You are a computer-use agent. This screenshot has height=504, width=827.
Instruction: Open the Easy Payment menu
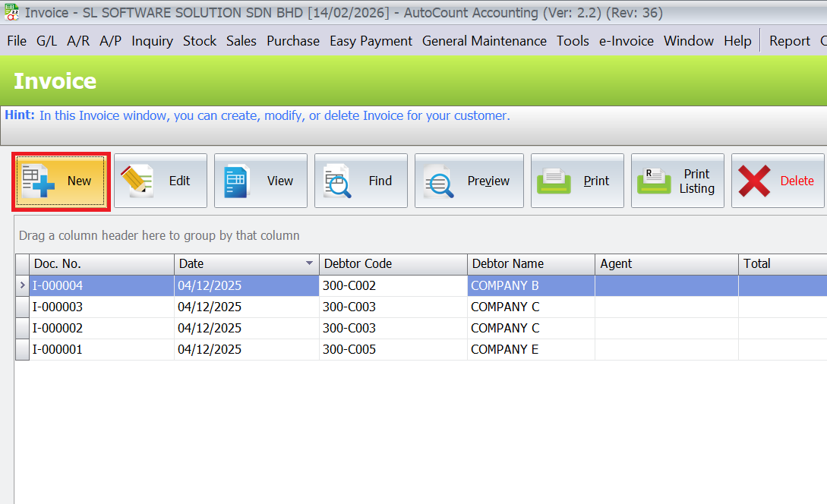click(x=371, y=41)
